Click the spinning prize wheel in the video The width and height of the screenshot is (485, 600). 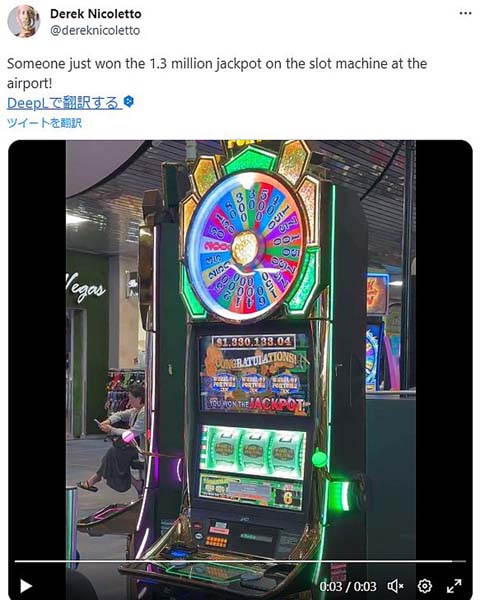pos(247,245)
